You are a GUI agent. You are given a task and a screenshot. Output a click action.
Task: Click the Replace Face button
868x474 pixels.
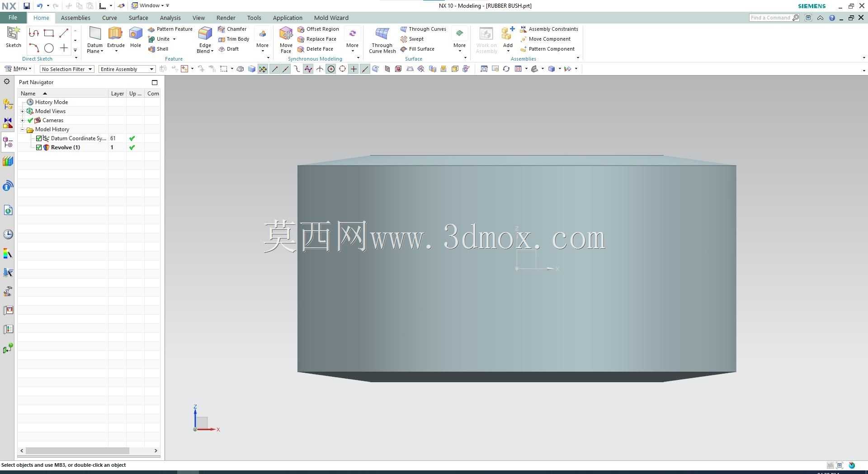coord(317,39)
